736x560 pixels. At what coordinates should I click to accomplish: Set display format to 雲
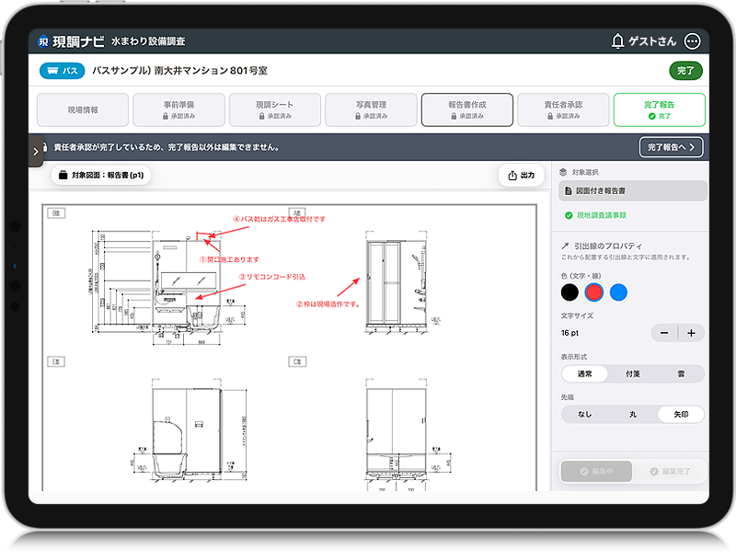[681, 374]
